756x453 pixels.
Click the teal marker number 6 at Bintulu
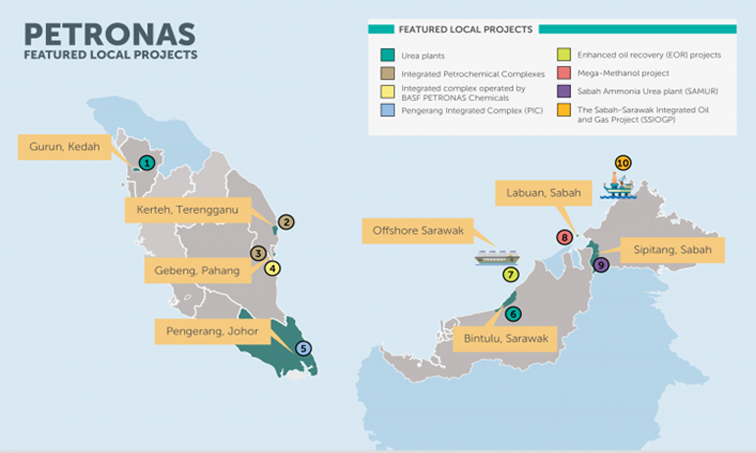point(513,314)
